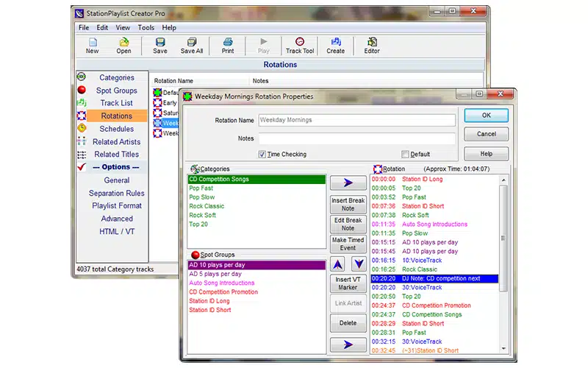
Task: Click the New toolbar icon
Action: click(x=93, y=46)
